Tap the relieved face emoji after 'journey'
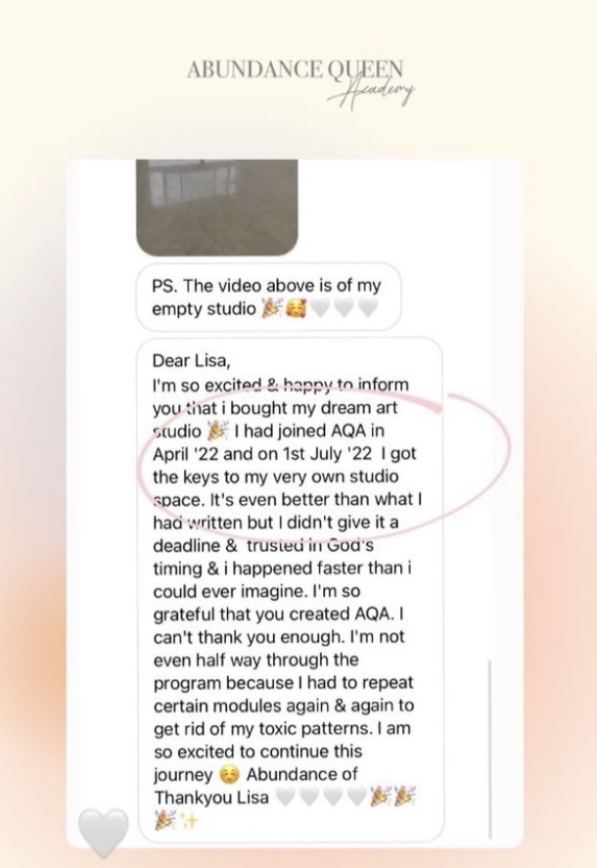Image resolution: width=597 pixels, height=868 pixels. click(229, 775)
